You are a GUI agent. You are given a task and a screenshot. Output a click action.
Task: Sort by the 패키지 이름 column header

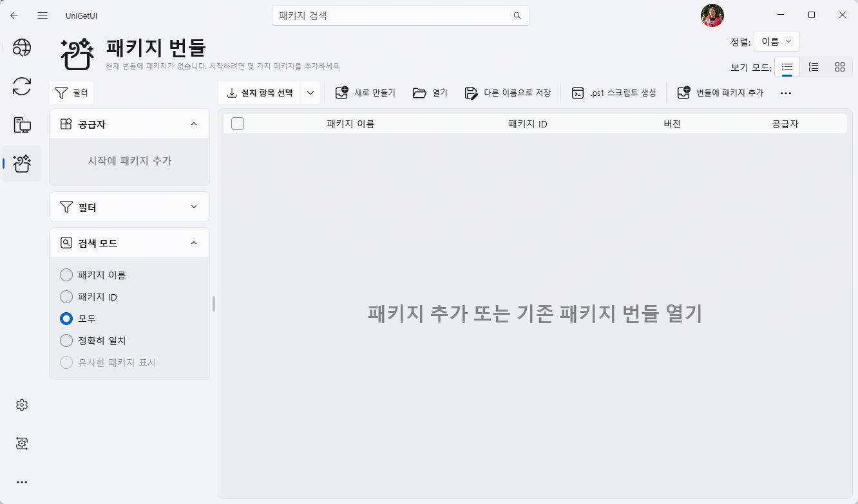pos(350,124)
